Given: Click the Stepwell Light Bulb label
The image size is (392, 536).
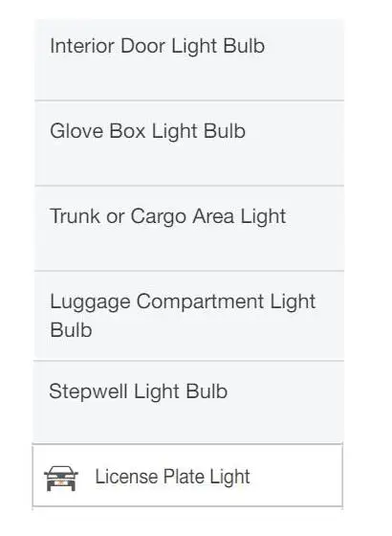Looking at the screenshot, I should (x=138, y=392).
